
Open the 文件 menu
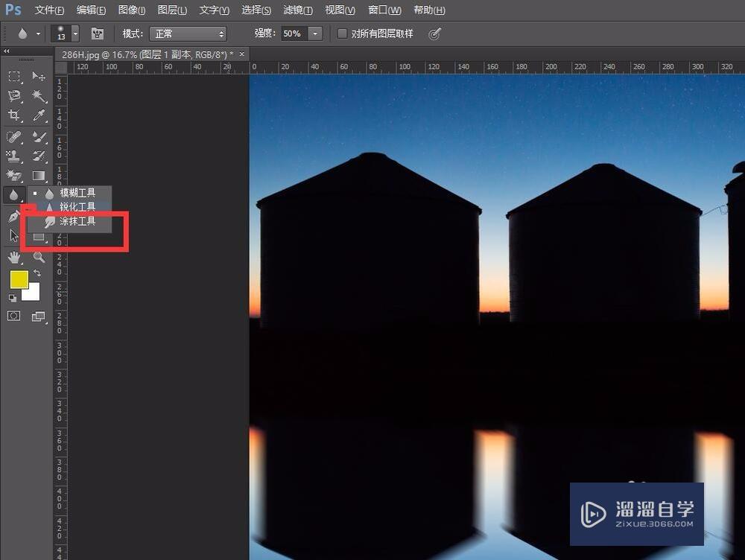[x=49, y=10]
